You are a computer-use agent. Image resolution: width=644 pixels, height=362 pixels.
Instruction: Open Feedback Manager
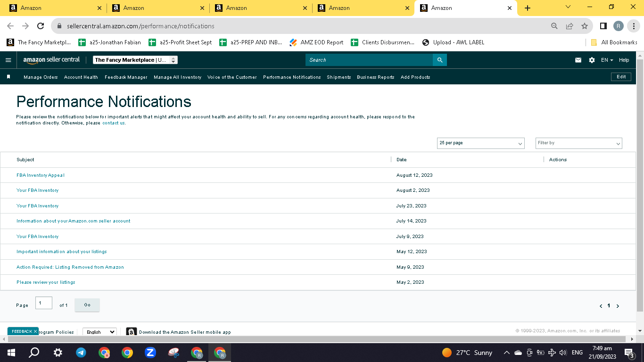pos(126,77)
